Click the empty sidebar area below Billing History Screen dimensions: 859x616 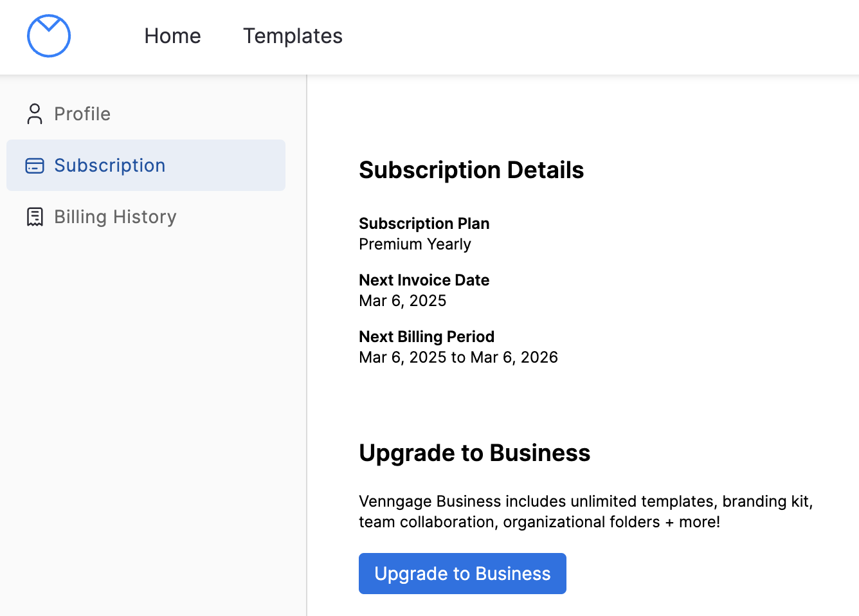coord(153,418)
